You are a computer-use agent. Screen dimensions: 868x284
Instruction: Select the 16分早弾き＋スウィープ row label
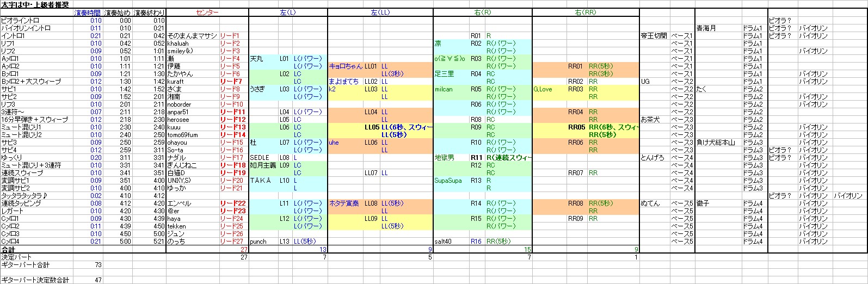coord(37,119)
